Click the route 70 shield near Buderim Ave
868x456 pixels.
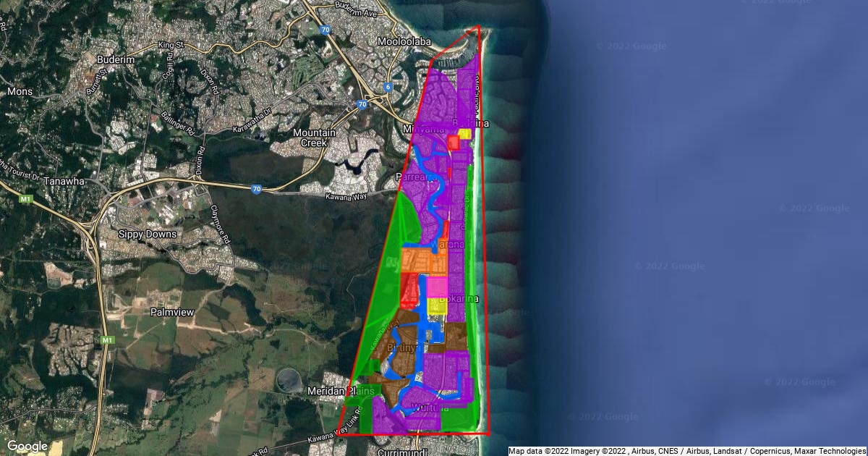(326, 30)
